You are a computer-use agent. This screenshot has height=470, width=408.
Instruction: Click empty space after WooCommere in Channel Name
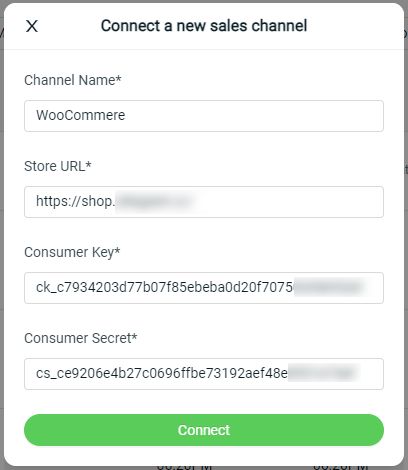(x=253, y=116)
